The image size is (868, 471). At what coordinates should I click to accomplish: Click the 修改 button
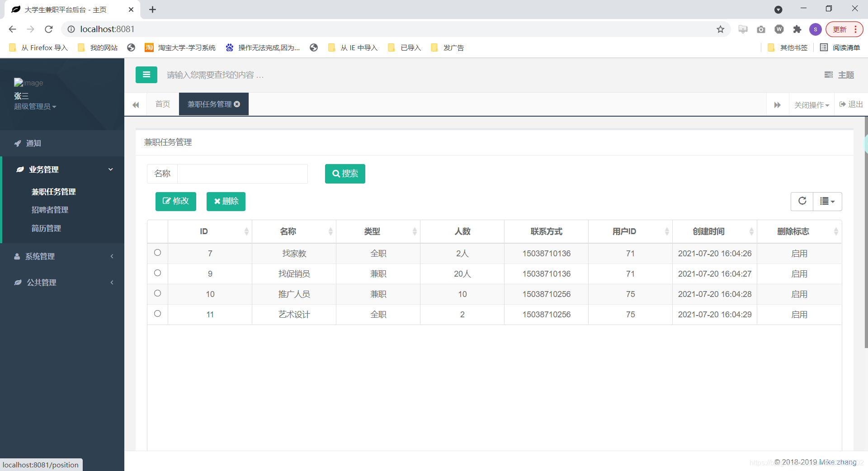[176, 201]
